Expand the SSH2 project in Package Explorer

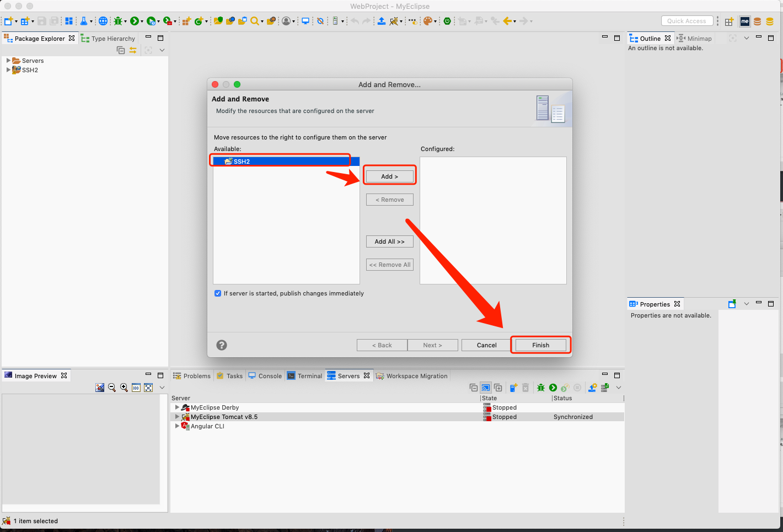pyautogui.click(x=8, y=70)
